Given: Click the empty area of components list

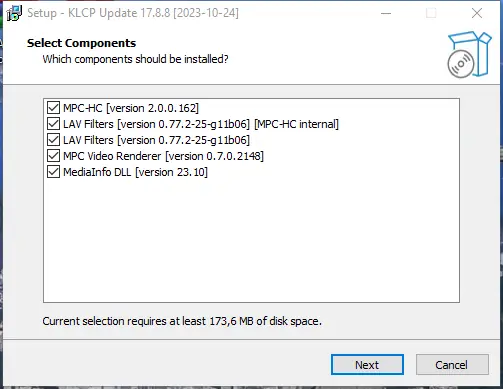Looking at the screenshot, I should 251,242.
